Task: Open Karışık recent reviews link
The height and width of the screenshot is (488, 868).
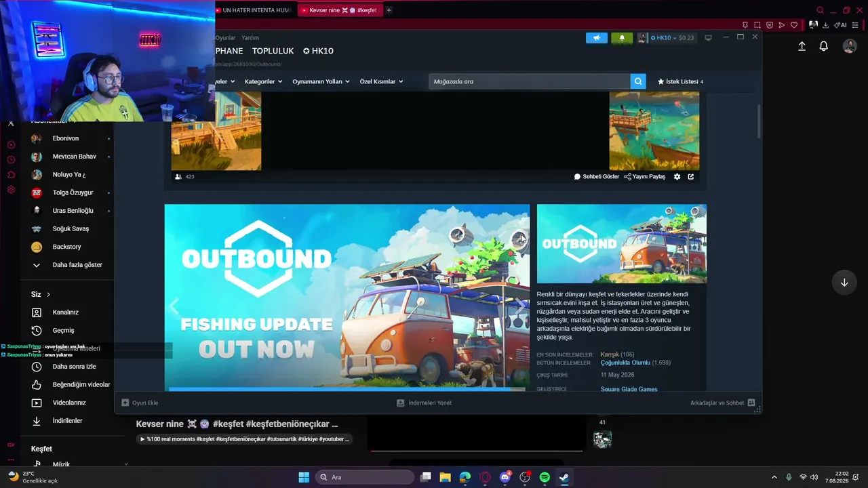Action: 610,354
